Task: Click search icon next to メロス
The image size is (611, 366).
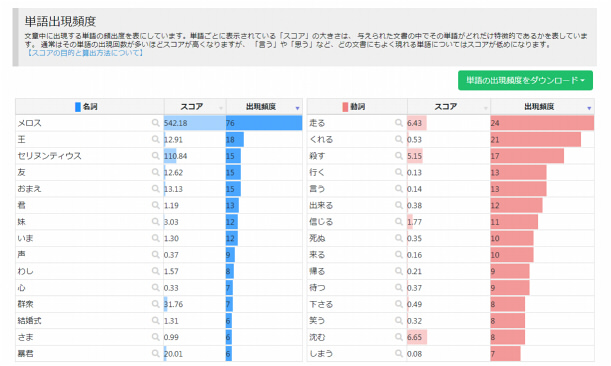Action: tap(155, 123)
